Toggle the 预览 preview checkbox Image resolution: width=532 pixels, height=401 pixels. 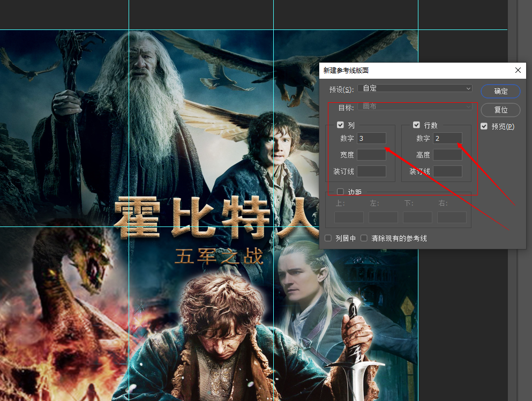coord(484,126)
